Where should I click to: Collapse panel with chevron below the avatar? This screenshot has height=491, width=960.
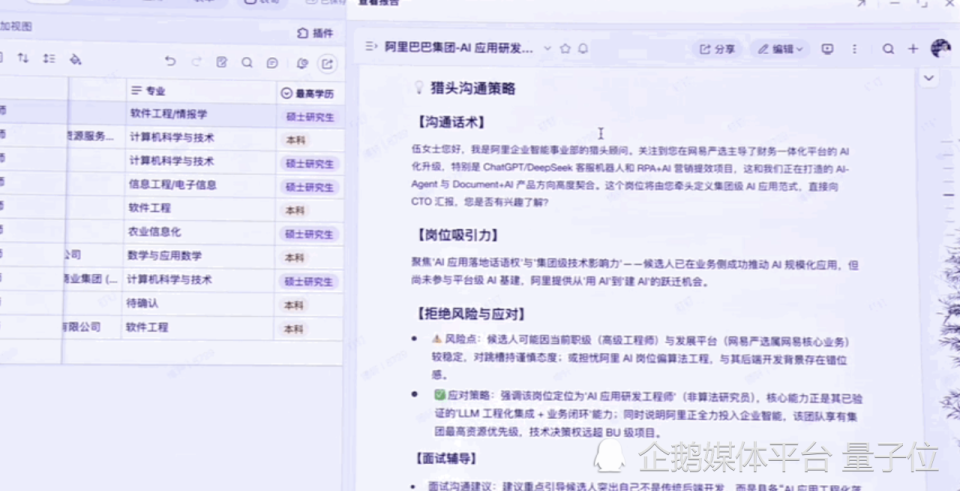tap(929, 78)
